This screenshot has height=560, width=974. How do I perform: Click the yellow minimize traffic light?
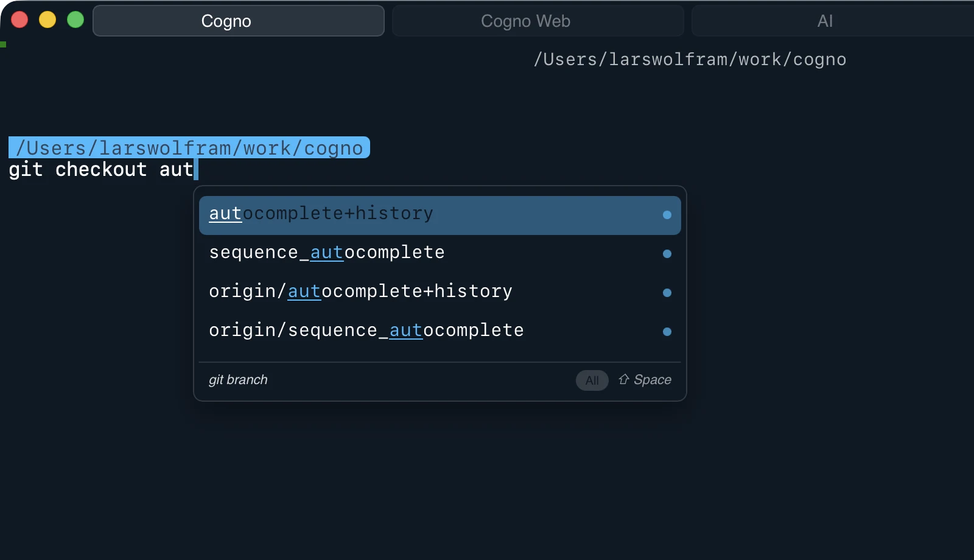pyautogui.click(x=47, y=19)
